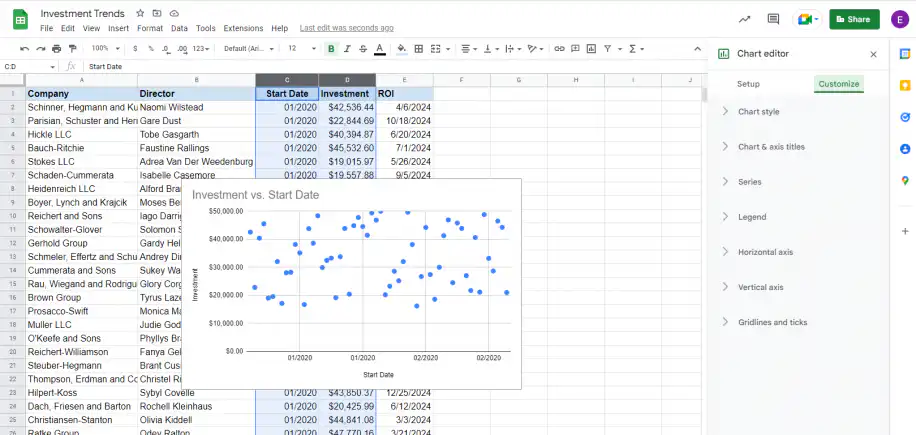
Task: Click the Print icon
Action: click(57, 49)
